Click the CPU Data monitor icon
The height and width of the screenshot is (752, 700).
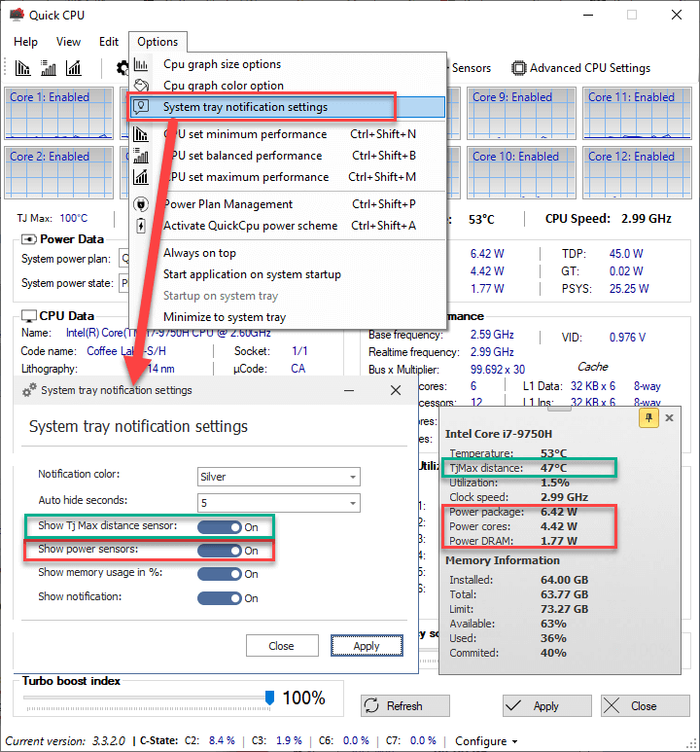tap(29, 316)
